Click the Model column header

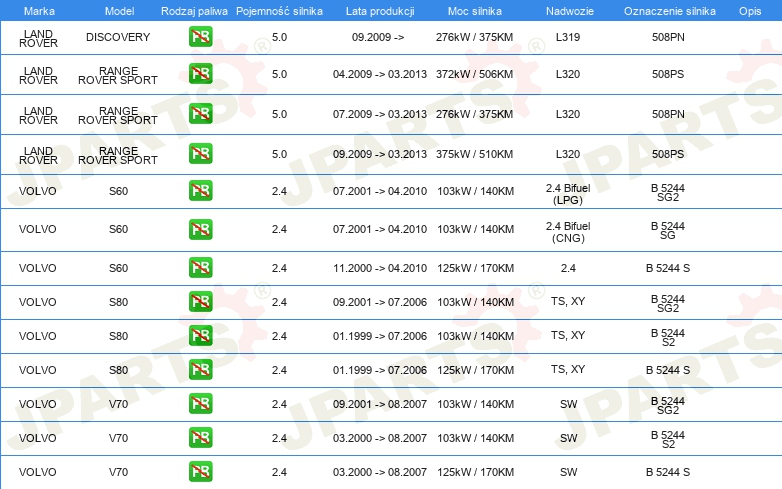(x=119, y=11)
